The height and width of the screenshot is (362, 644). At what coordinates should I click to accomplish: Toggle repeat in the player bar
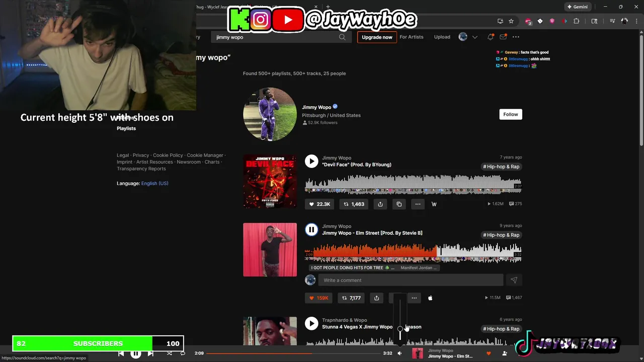183,353
